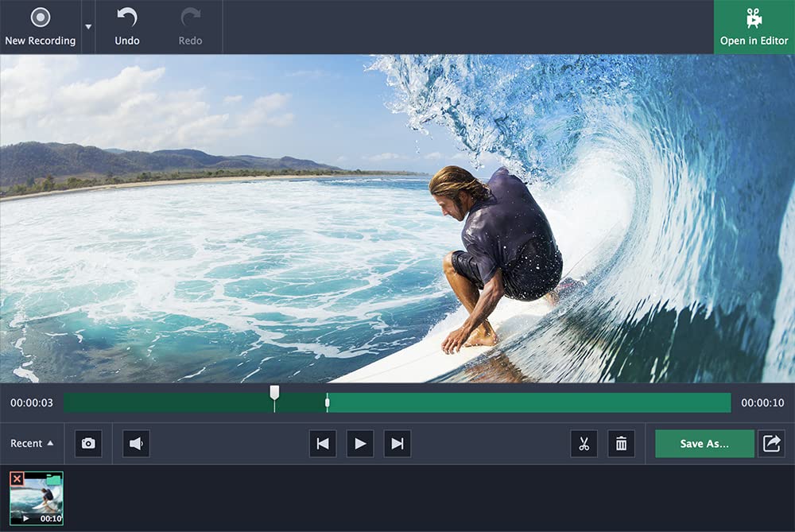Play the recorded video
Image resolution: width=795 pixels, height=532 pixels.
tap(360, 444)
